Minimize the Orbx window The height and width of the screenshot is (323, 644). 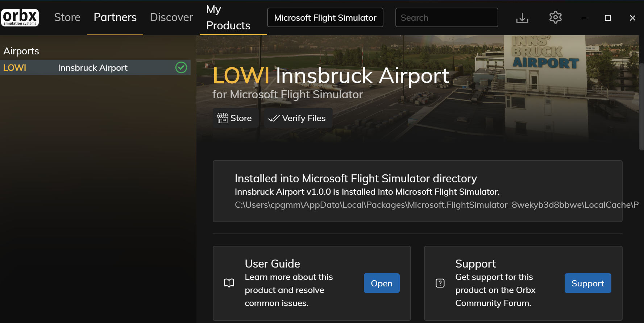[x=583, y=18]
